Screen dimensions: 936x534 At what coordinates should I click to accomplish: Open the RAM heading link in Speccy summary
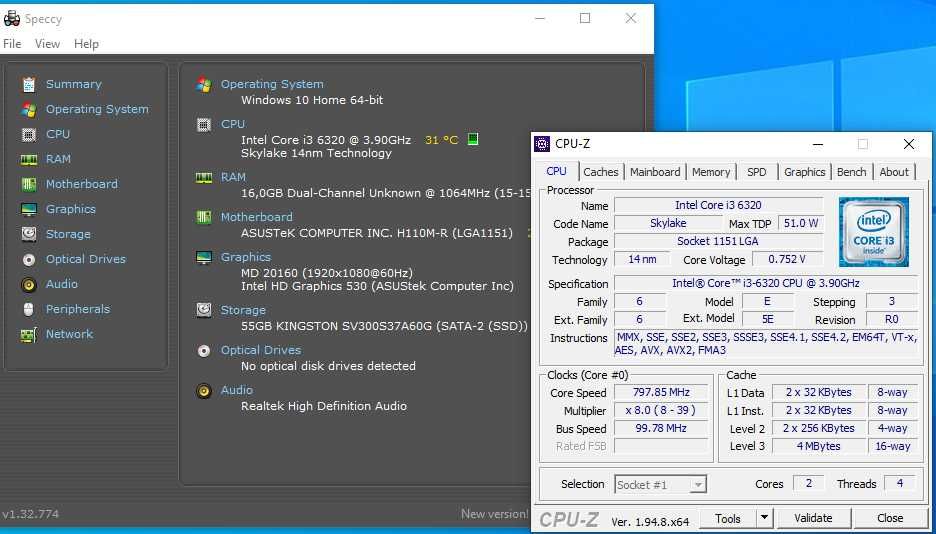point(233,177)
